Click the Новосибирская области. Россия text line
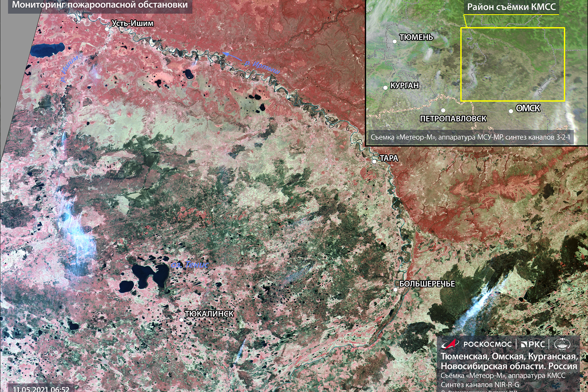The image size is (588, 392). pos(509,366)
